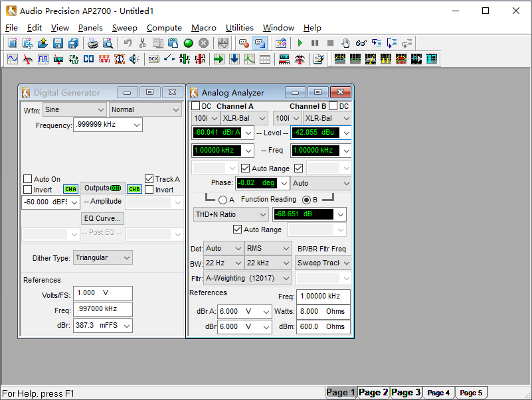Open the Utilities menu
This screenshot has height=400, width=532.
[x=240, y=28]
